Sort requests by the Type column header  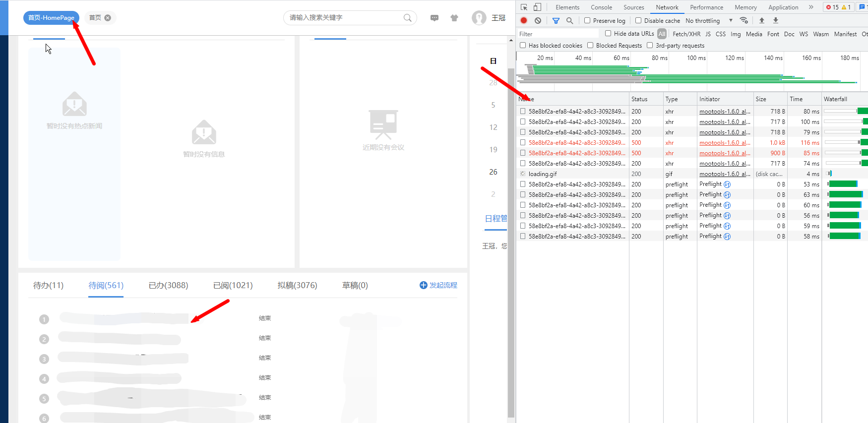681,99
